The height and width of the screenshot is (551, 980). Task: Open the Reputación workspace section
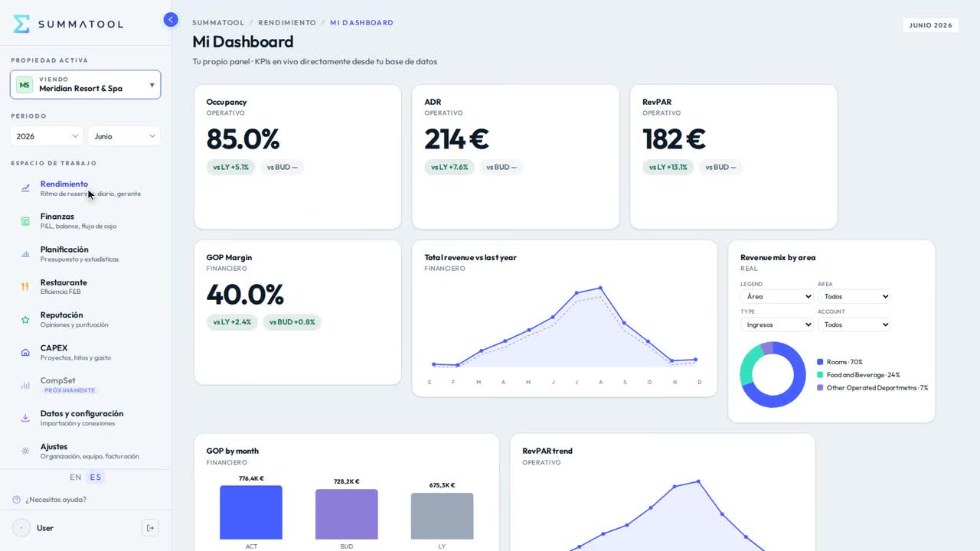86,320
